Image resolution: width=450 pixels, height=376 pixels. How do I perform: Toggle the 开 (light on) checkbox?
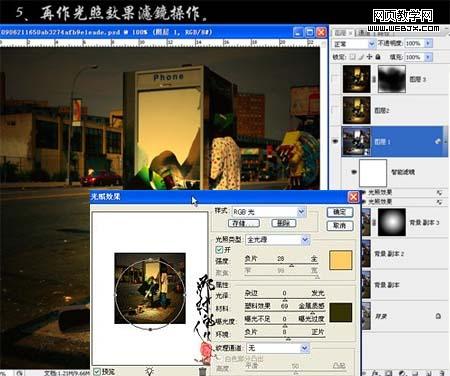(219, 249)
